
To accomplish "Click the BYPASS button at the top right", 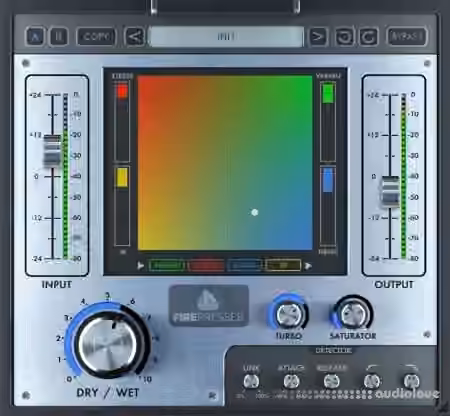I will click(x=407, y=36).
